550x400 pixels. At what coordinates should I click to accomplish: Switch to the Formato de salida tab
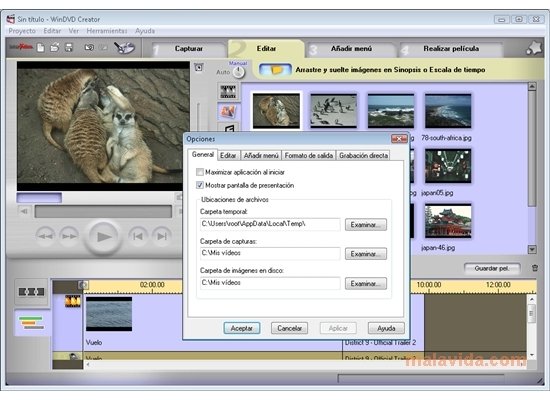[x=309, y=155]
